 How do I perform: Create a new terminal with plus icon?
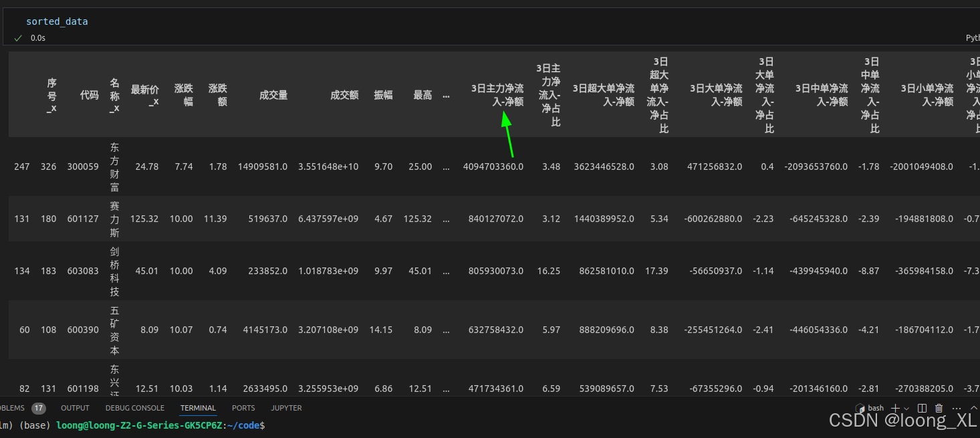tap(895, 408)
